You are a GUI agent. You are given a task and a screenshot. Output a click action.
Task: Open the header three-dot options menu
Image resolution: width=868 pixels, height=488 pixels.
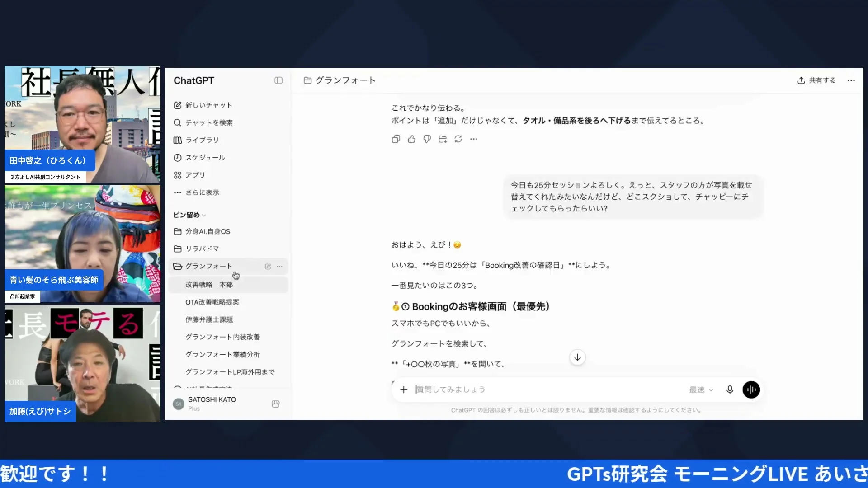pyautogui.click(x=851, y=80)
